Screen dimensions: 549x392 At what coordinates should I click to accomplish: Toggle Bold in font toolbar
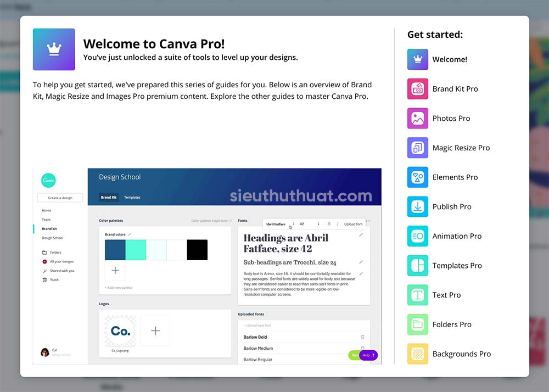coord(329,224)
